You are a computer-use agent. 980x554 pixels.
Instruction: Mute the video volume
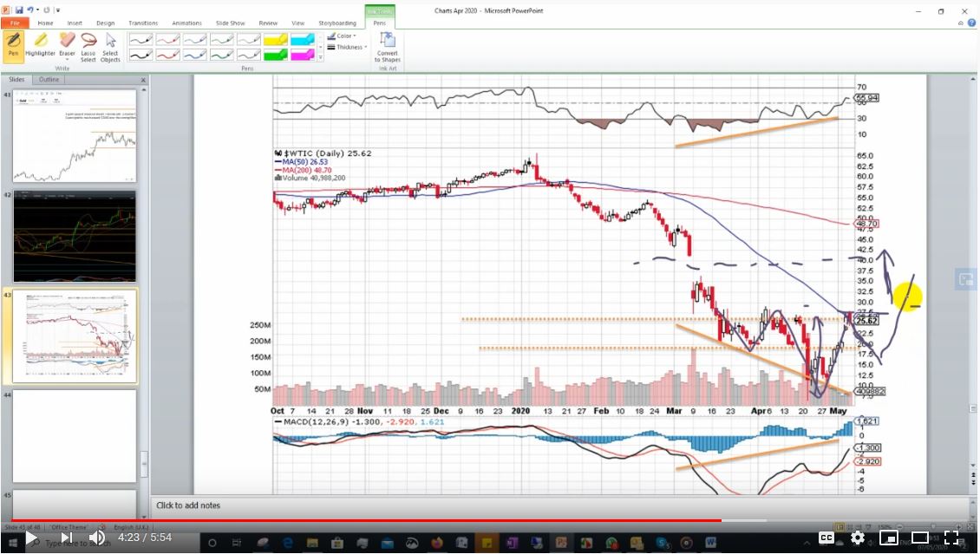click(97, 538)
